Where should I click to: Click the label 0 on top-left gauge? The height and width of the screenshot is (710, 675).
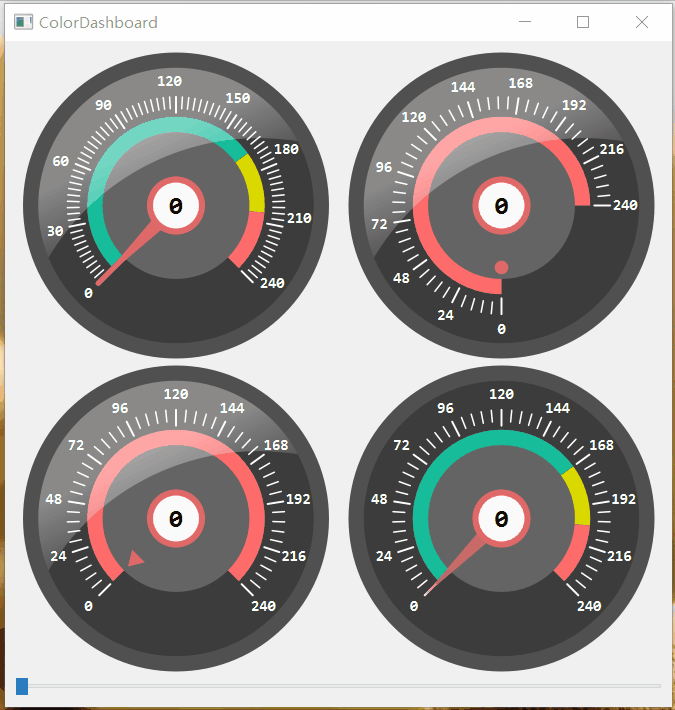88,293
